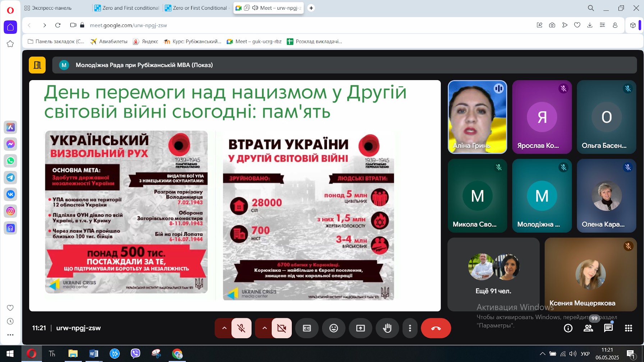
Task: Toggle the microphone mute button
Action: pyautogui.click(x=241, y=328)
